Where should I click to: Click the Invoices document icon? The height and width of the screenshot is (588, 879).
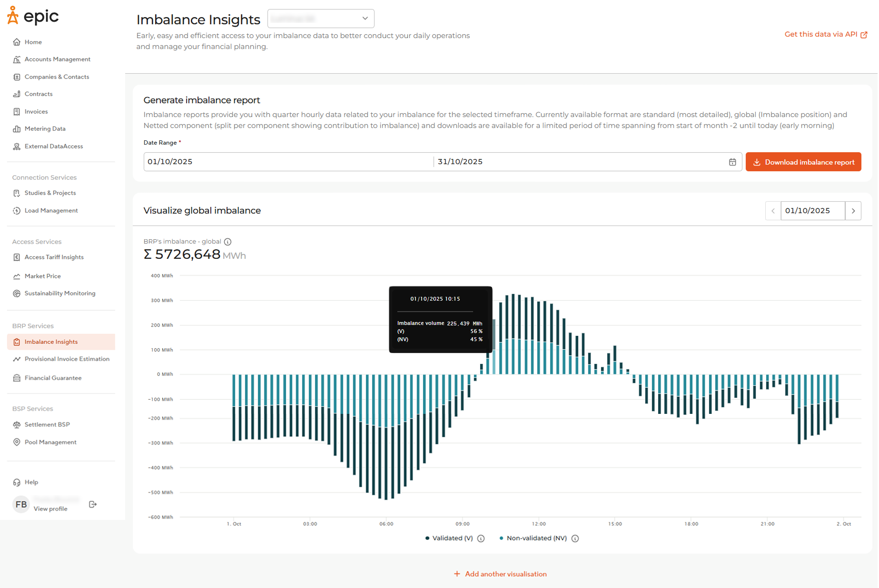coord(17,112)
